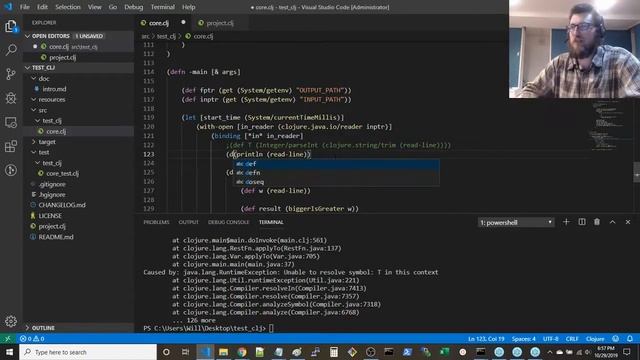
Task: Open PowerShell from taskbar
Action: click(407, 352)
